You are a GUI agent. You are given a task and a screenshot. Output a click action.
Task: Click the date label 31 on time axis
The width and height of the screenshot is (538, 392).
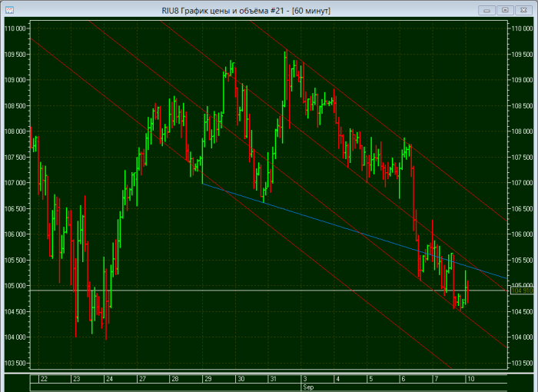273,379
